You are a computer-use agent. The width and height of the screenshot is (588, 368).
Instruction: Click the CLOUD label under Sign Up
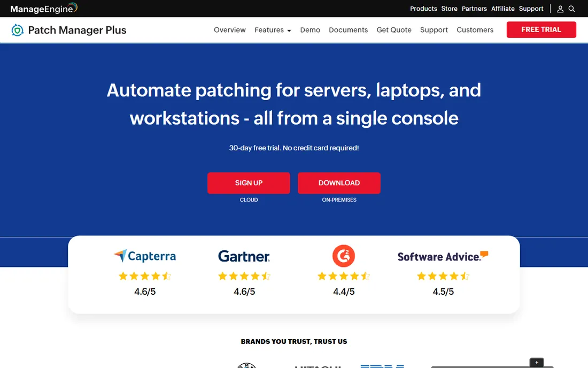point(249,200)
